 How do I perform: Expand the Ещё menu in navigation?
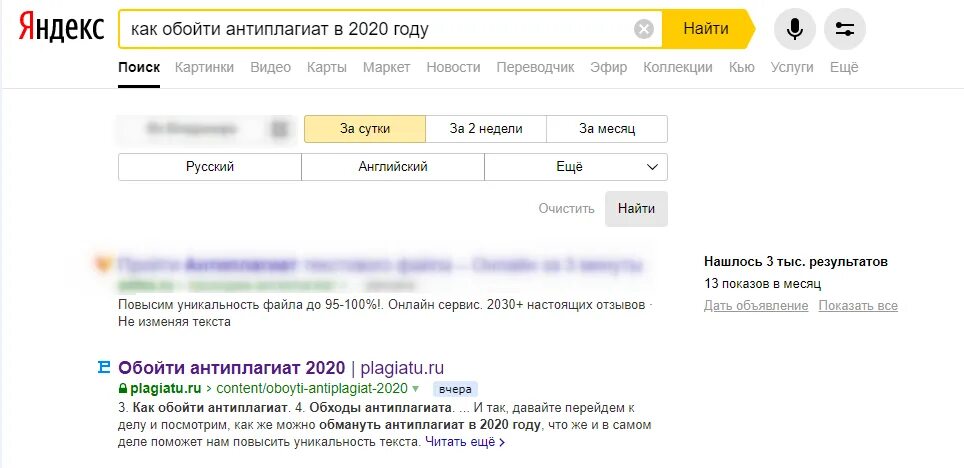tap(844, 68)
